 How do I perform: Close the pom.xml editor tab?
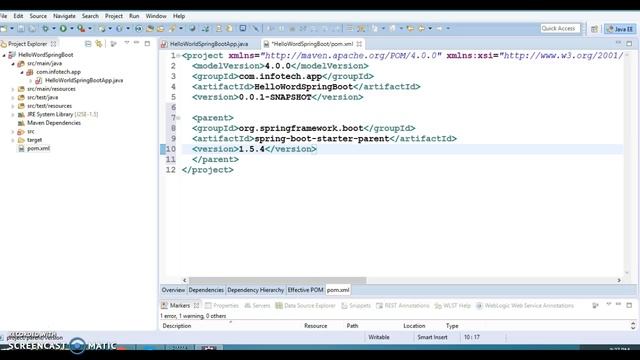[x=359, y=44]
